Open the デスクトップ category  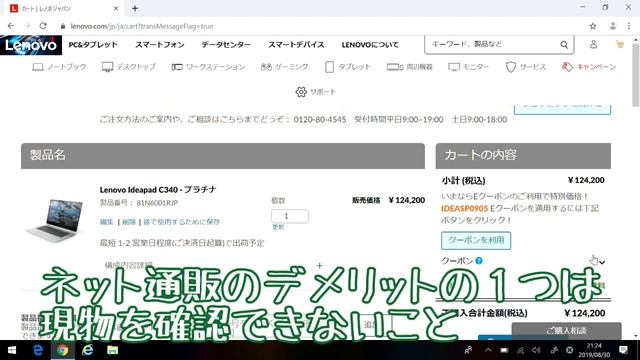click(129, 67)
